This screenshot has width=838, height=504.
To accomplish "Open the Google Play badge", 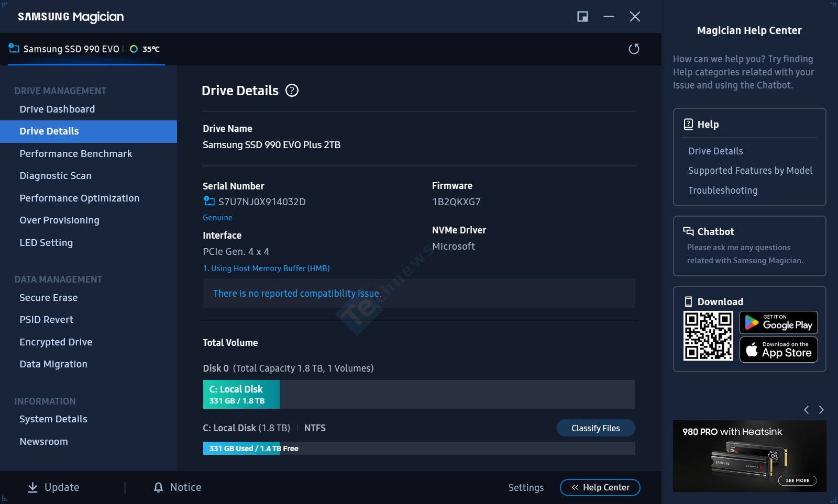I will pyautogui.click(x=778, y=322).
